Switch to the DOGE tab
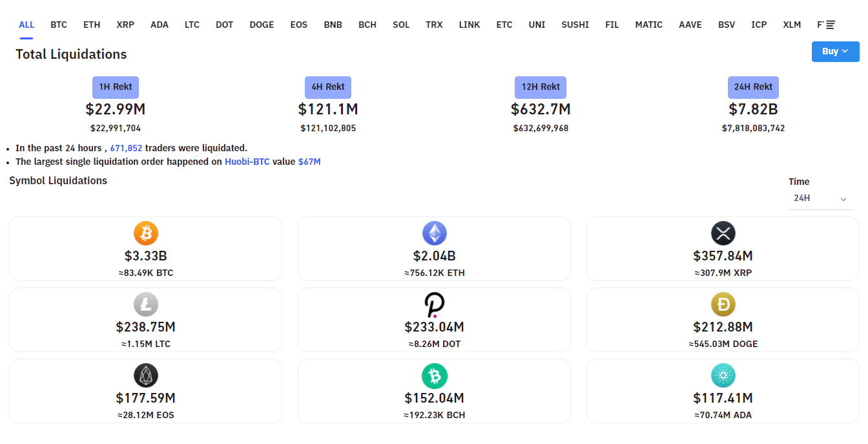Image resolution: width=868 pixels, height=444 pixels. [x=262, y=25]
